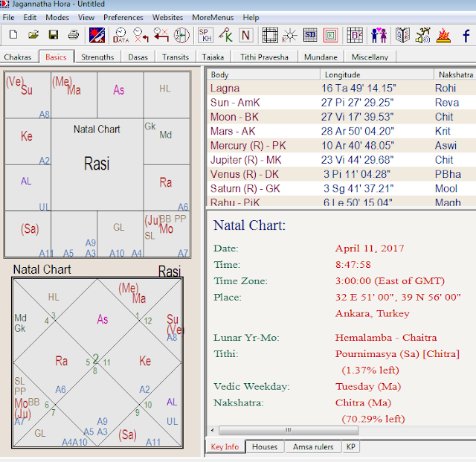
Task: Print the chart using the printer icon
Action: pos(74,35)
